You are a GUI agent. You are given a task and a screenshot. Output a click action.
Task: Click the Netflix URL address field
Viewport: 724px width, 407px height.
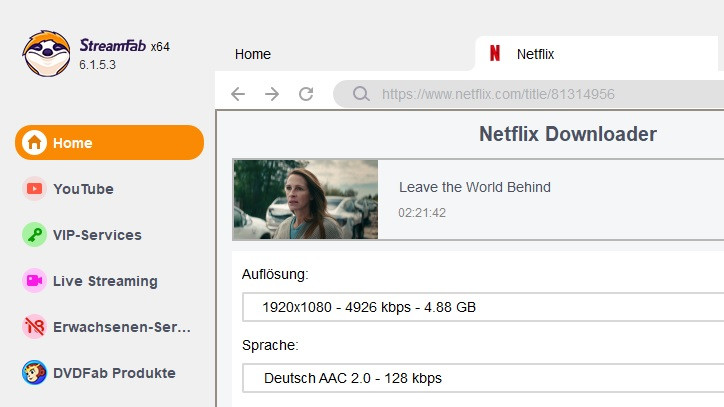coord(540,94)
